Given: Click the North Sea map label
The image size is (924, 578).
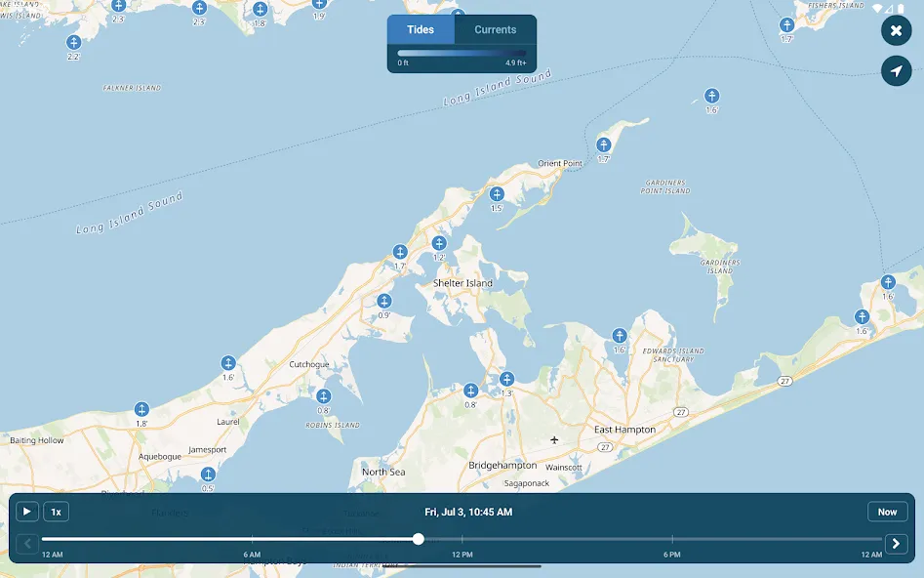Looking at the screenshot, I should coord(383,472).
